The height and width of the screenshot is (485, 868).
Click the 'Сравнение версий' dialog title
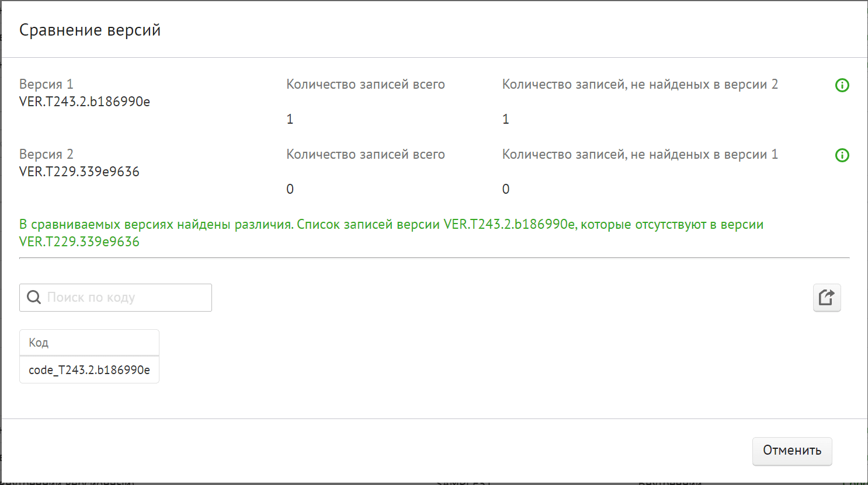pyautogui.click(x=90, y=30)
